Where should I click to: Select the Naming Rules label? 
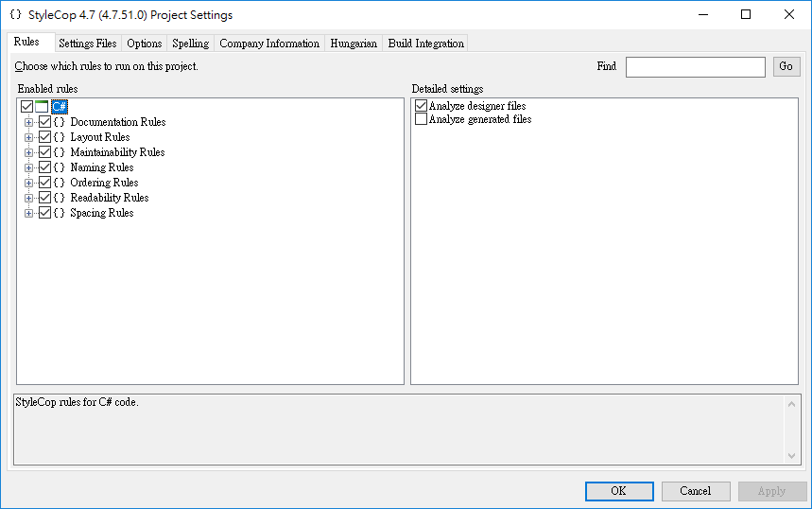pos(102,167)
